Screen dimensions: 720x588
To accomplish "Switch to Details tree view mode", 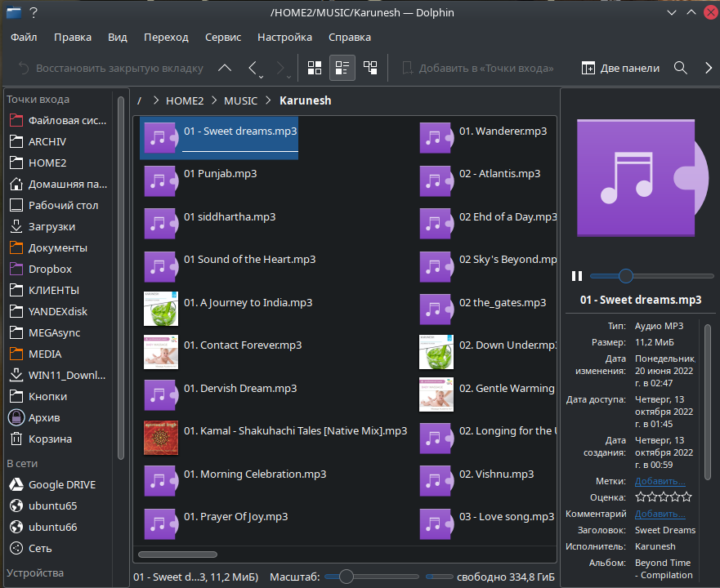I will point(370,68).
